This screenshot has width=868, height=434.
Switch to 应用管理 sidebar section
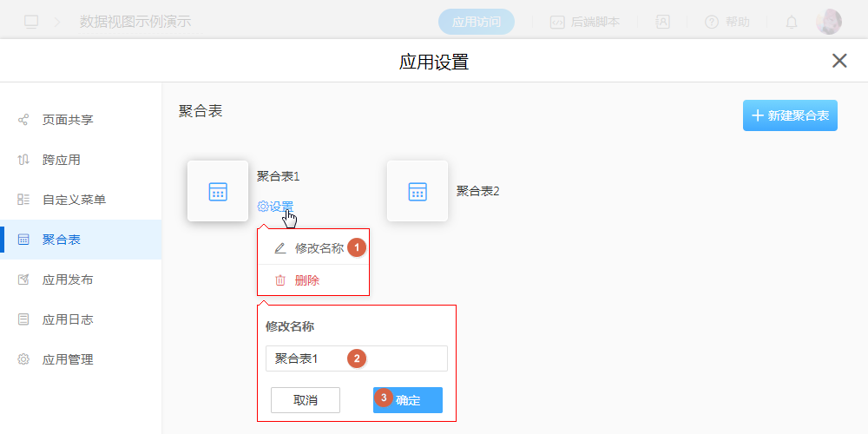click(68, 359)
